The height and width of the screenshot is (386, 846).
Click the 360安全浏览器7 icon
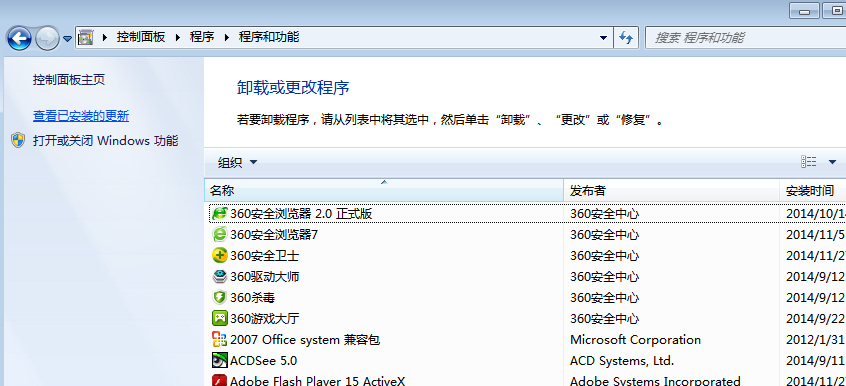coord(220,234)
